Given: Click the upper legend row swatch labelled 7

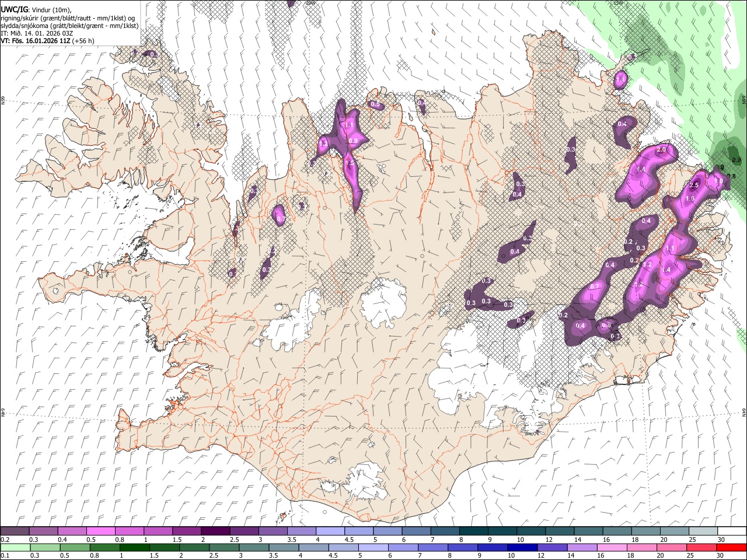Looking at the screenshot, I should click(x=444, y=531).
